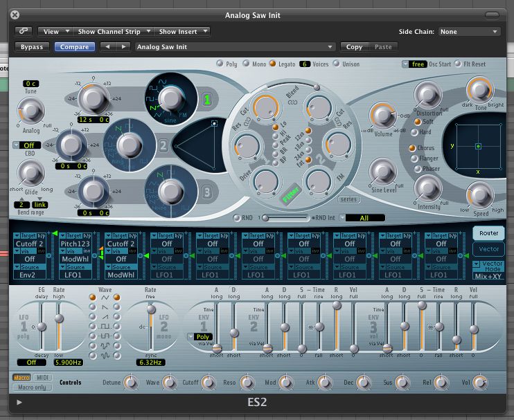Screen dimensions: 514x420
Task: Click the previous preset arrow
Action: 107,47
